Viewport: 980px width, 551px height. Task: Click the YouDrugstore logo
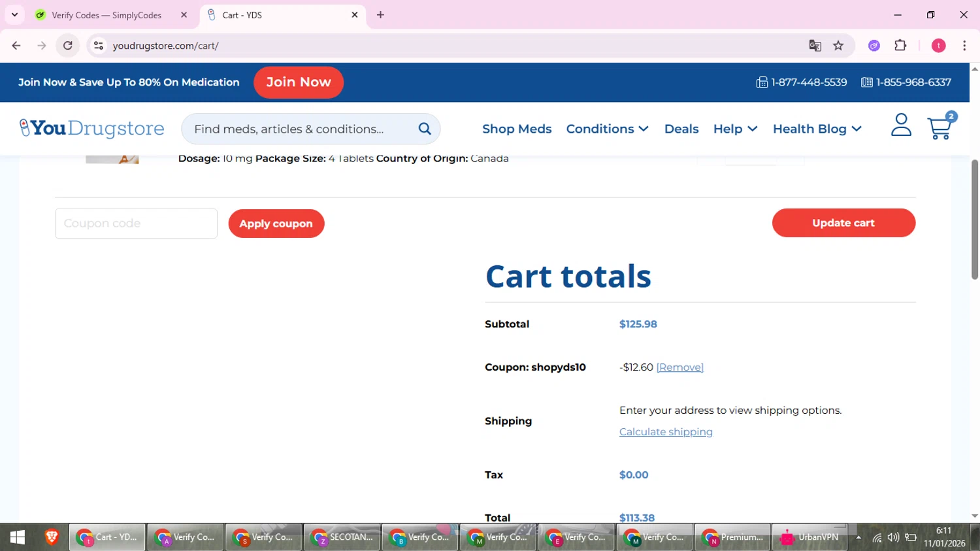tap(92, 128)
